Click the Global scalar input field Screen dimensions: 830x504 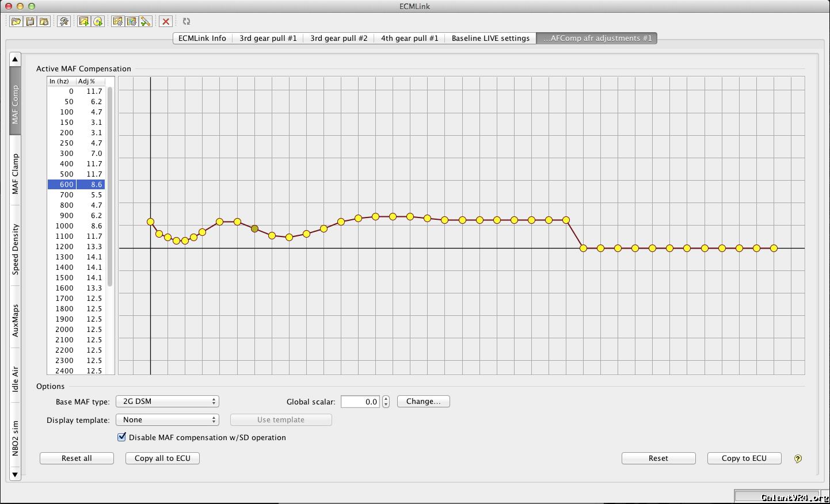point(360,402)
